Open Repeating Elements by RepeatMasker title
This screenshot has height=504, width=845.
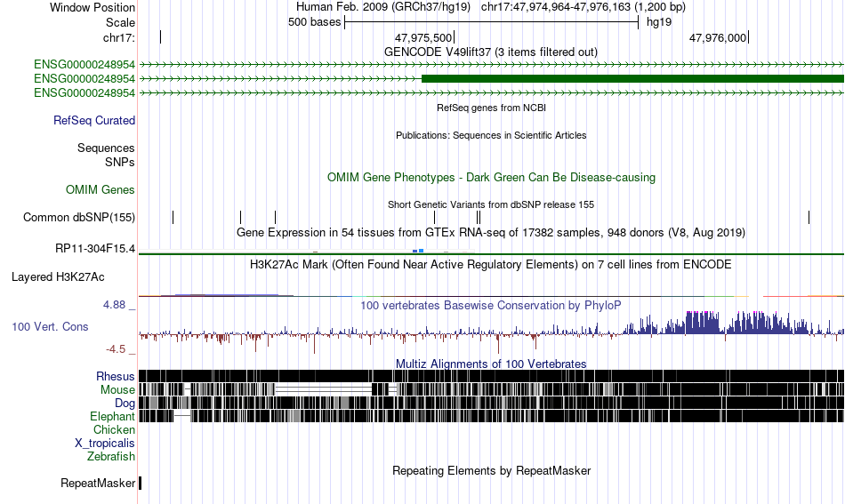491,470
